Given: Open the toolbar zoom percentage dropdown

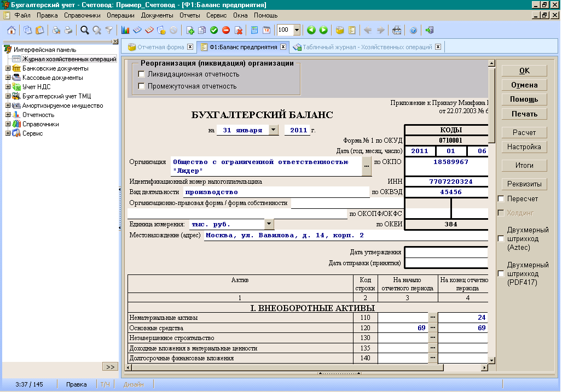Looking at the screenshot, I should coord(297,30).
